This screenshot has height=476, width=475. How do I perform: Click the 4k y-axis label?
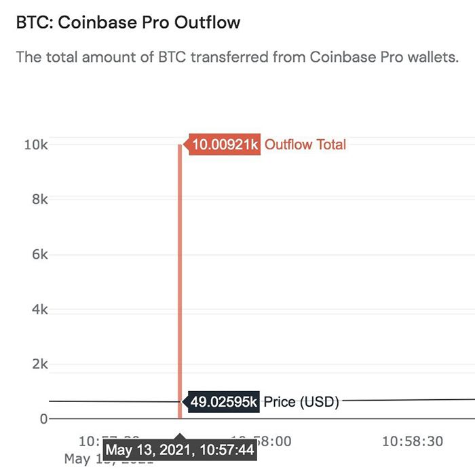[38, 310]
